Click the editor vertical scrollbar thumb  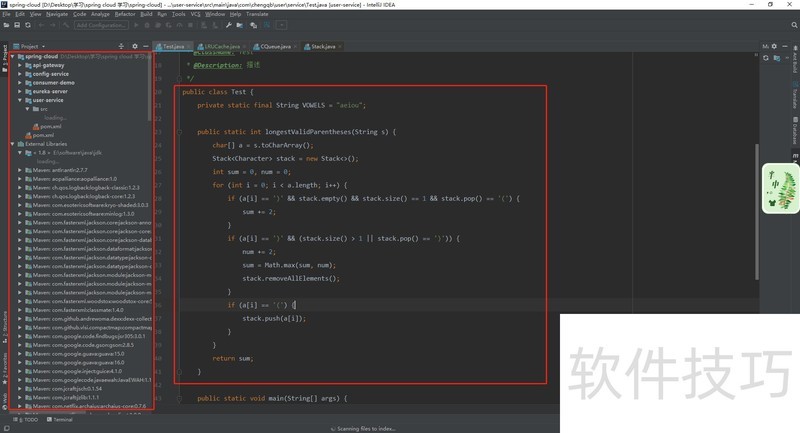(x=757, y=212)
